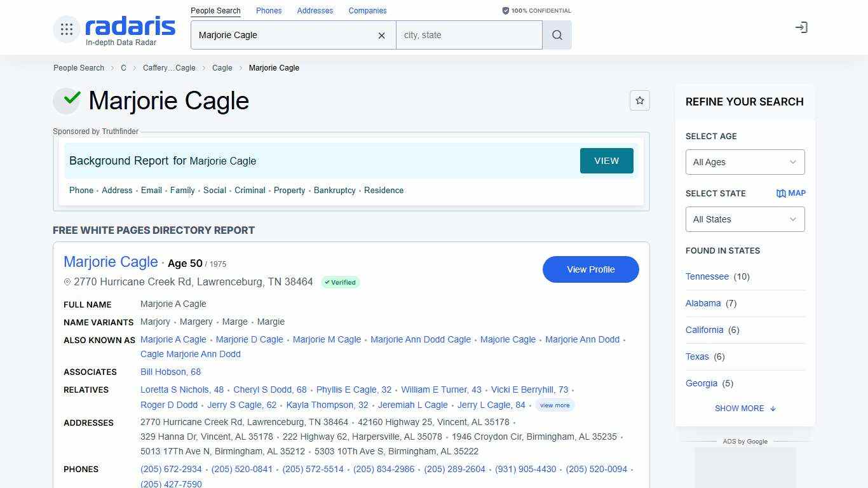The width and height of the screenshot is (868, 488).
Task: Expand SHOW MORE under Found In States
Action: (745, 409)
